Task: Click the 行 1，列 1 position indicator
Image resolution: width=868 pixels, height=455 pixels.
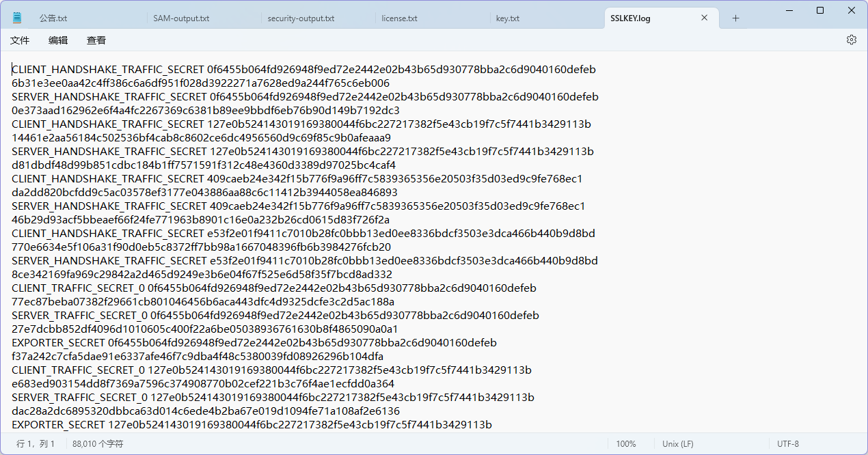Action: point(36,444)
